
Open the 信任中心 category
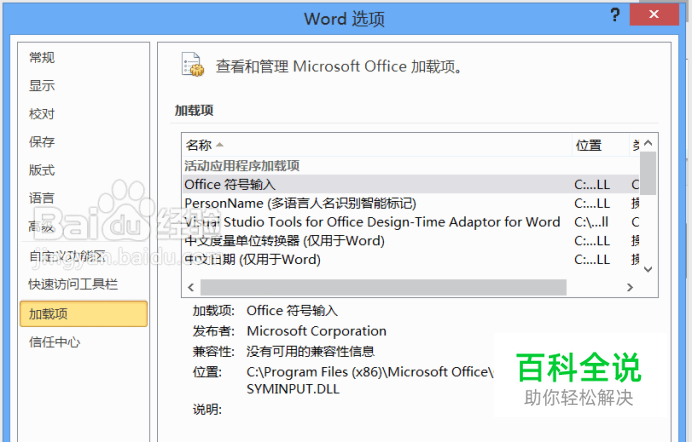pyautogui.click(x=55, y=342)
